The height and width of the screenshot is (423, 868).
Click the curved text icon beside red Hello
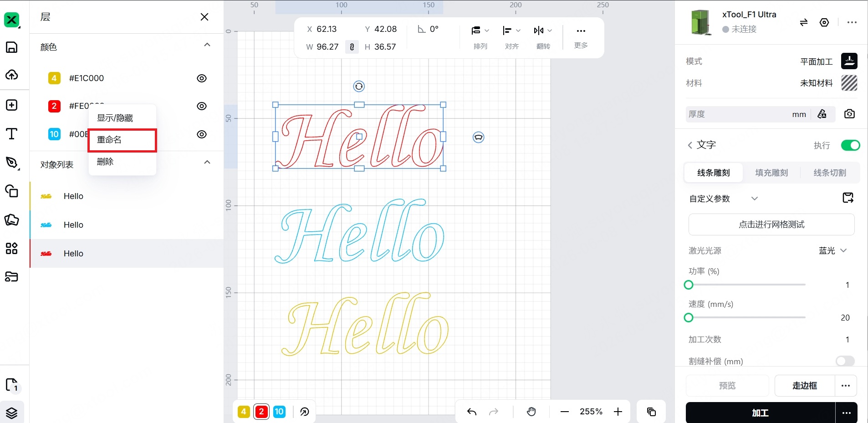(478, 137)
